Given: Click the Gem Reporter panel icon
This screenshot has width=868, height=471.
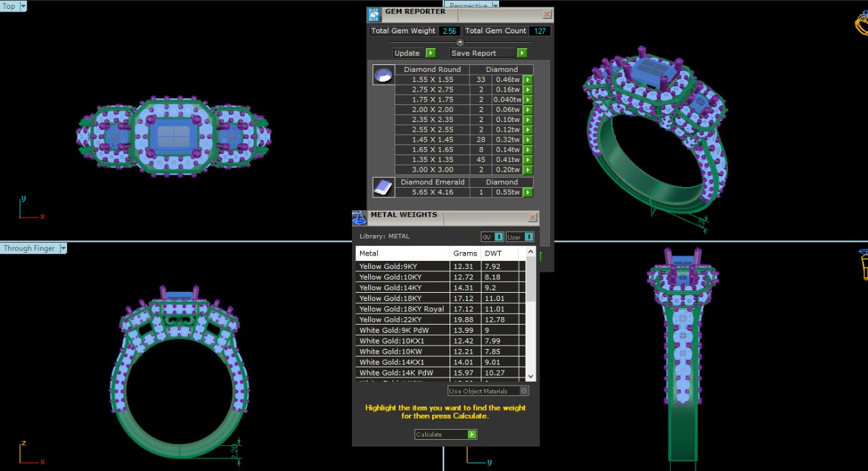Looking at the screenshot, I should 374,15.
